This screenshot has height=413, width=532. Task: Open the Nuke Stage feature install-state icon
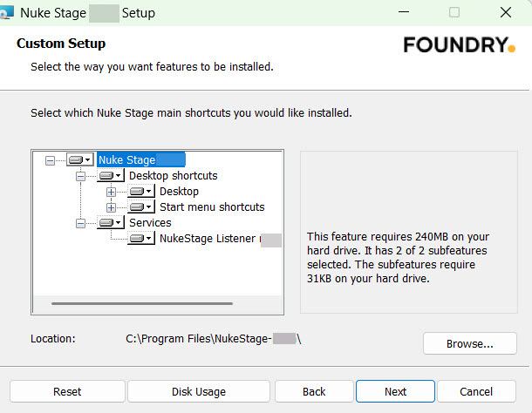pos(79,160)
